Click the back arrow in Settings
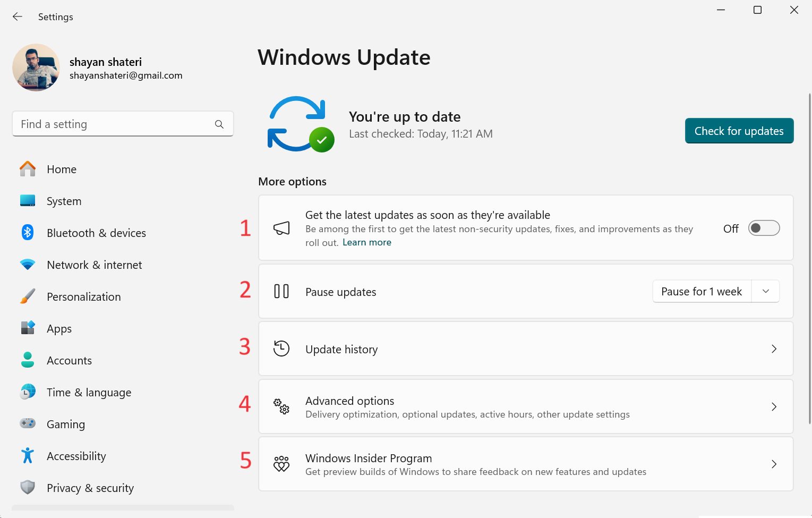This screenshot has width=812, height=518. [18, 16]
